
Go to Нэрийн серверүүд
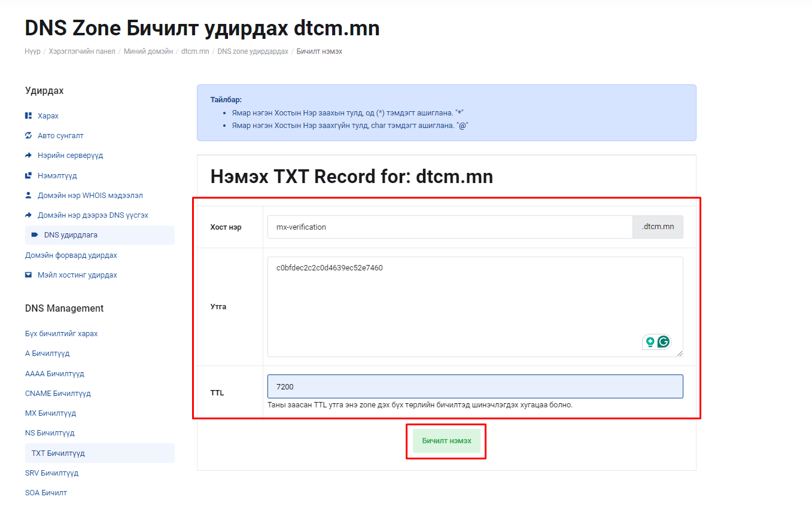coord(71,155)
